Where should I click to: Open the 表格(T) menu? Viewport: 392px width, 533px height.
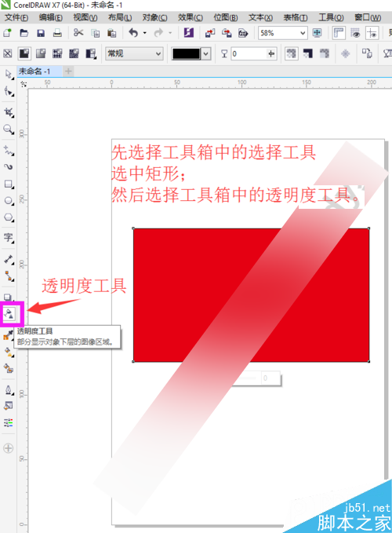pyautogui.click(x=296, y=17)
